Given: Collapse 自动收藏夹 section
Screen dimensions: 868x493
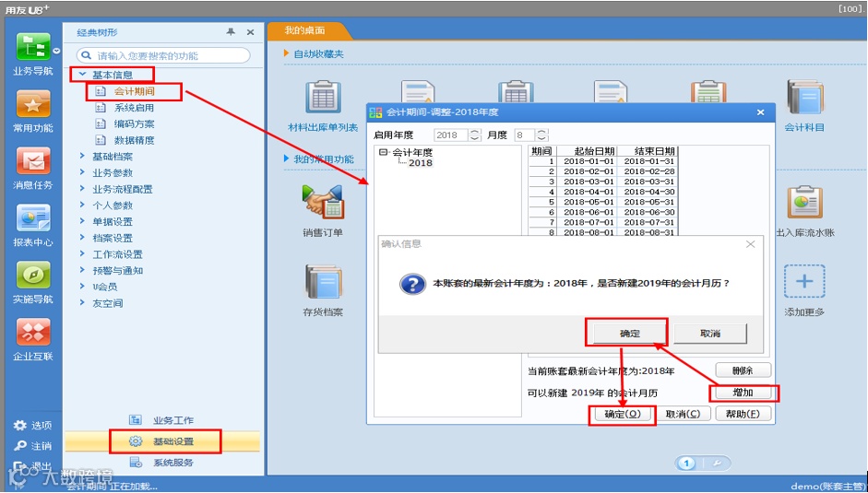Looking at the screenshot, I should click(x=286, y=53).
